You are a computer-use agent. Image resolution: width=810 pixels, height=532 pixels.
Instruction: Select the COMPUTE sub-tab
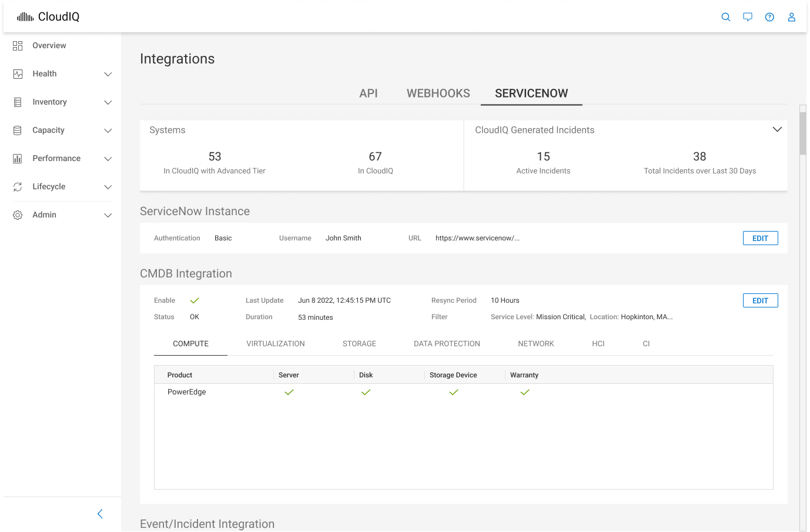(x=190, y=344)
